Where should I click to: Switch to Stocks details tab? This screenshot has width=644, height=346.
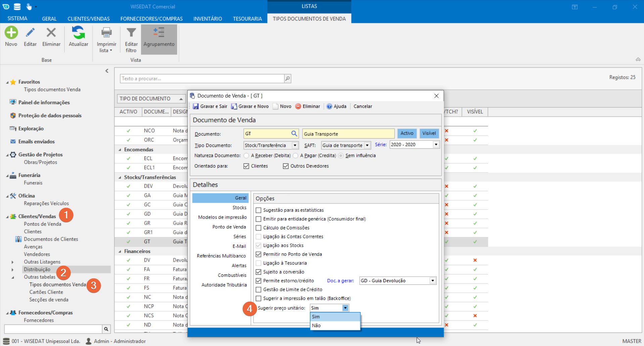click(239, 208)
